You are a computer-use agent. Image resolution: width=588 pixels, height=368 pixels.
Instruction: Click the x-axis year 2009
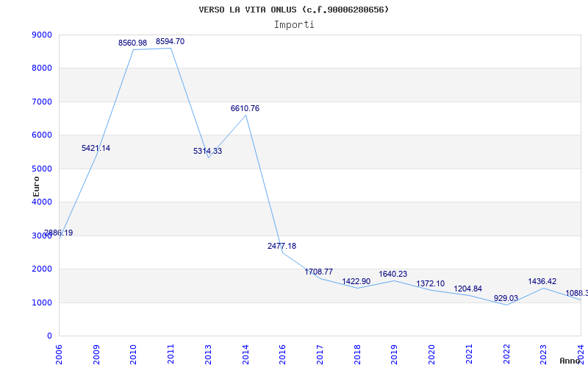tap(96, 355)
